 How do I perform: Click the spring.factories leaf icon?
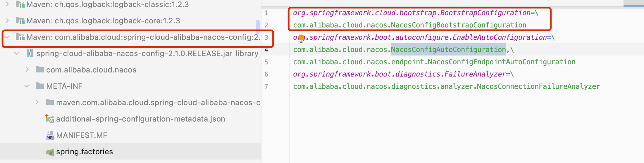50,152
